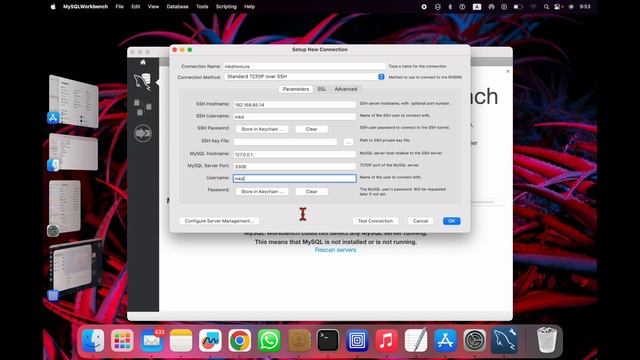Viewport: 640px width, 360px height.
Task: Switch to the Advanced tab
Action: pyautogui.click(x=346, y=89)
